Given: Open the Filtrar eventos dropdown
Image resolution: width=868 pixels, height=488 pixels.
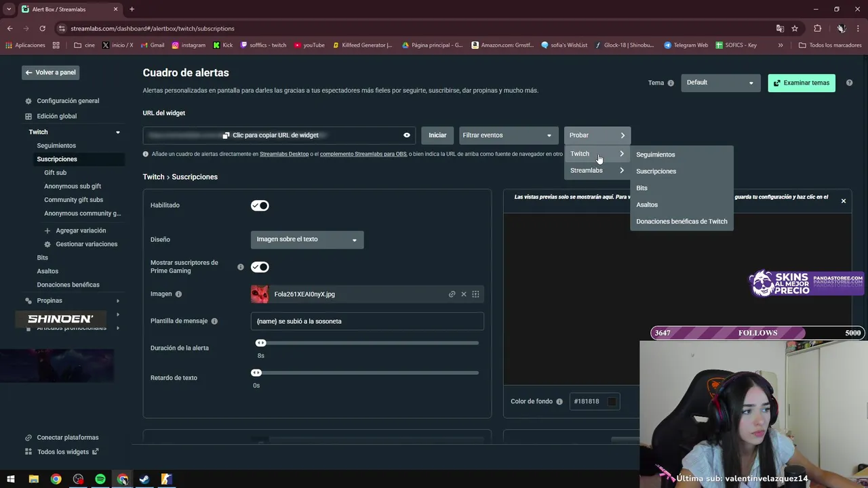Looking at the screenshot, I should [x=508, y=135].
